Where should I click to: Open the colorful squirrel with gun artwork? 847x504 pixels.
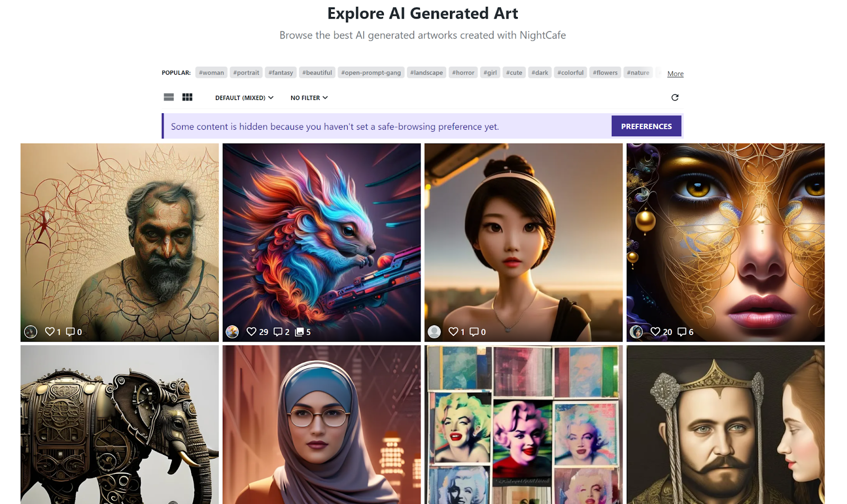pyautogui.click(x=321, y=242)
